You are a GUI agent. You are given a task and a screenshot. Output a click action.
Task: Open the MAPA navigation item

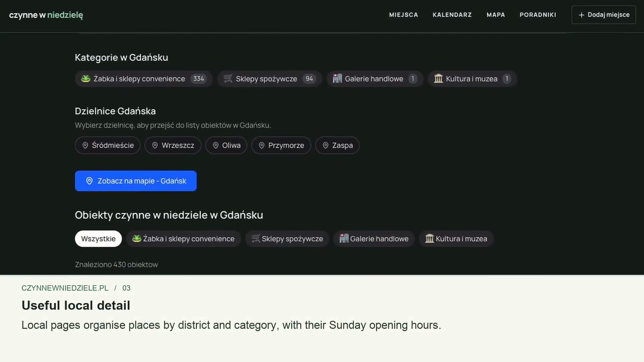[x=496, y=15]
